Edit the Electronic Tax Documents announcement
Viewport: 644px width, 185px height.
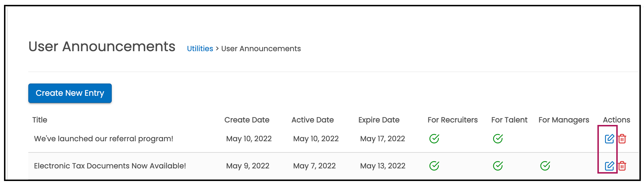pyautogui.click(x=609, y=166)
